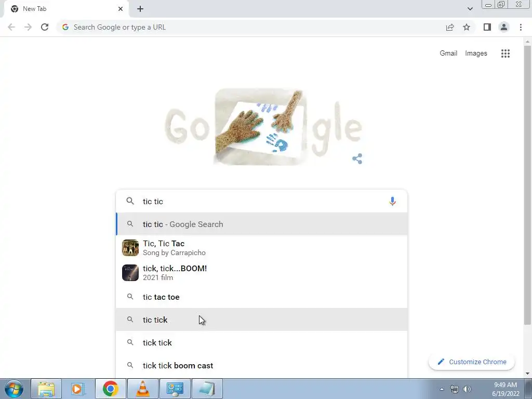The image size is (532, 399).
Task: Click Chrome icon in the taskbar
Action: click(110, 389)
